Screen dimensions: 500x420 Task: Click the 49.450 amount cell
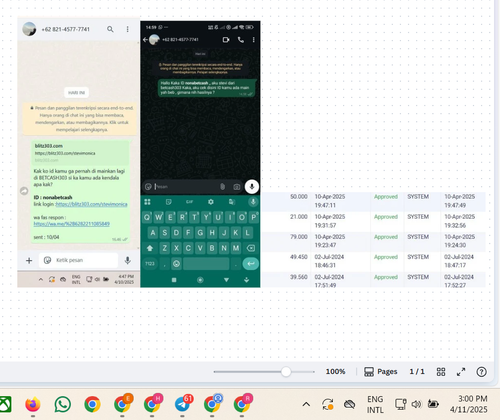pyautogui.click(x=299, y=257)
